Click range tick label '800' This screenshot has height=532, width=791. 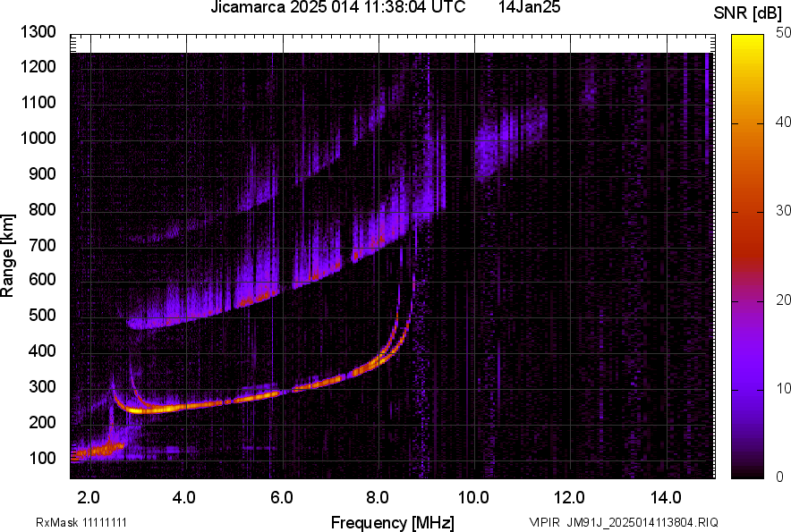pos(42,209)
